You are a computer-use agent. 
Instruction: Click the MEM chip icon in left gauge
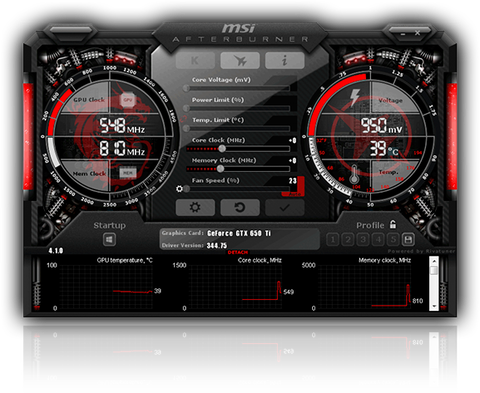pyautogui.click(x=128, y=173)
